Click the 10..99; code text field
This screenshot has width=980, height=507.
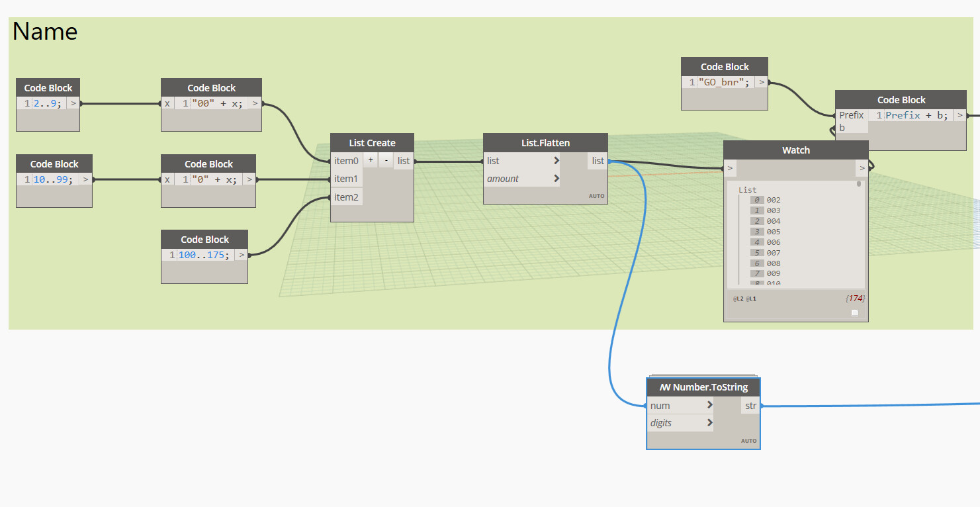(56, 179)
